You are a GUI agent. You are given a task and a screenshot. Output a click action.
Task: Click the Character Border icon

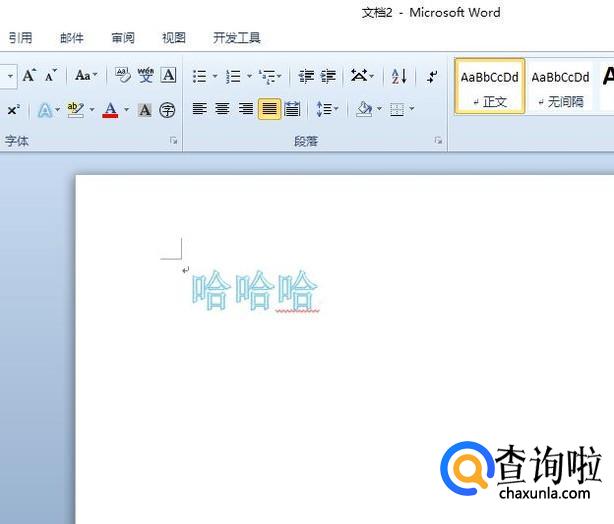(169, 76)
